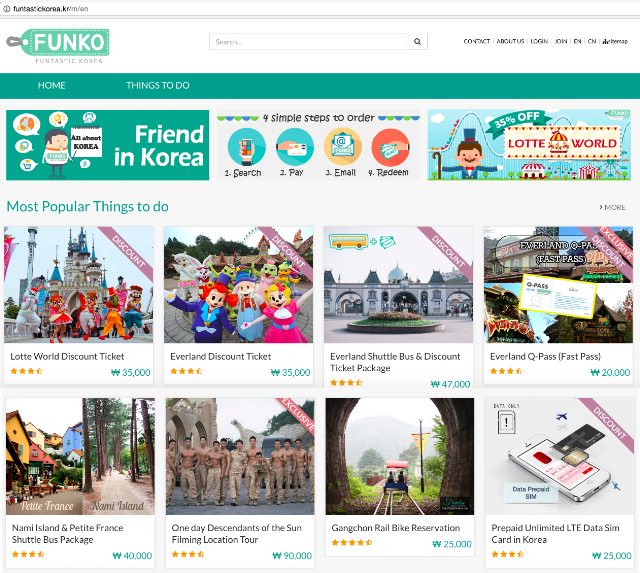Image resolution: width=640 pixels, height=573 pixels.
Task: Click the 'Lotte World Discount Ticket' title
Action: click(67, 356)
